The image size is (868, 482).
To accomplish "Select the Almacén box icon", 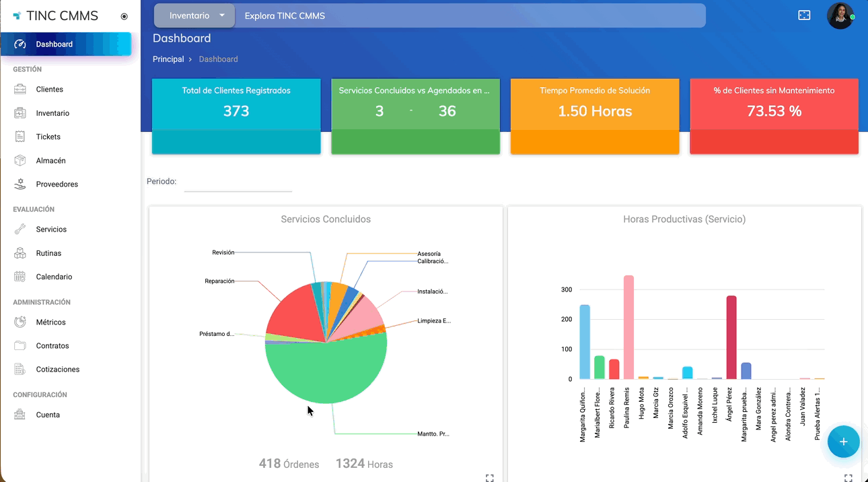I will [x=20, y=161].
